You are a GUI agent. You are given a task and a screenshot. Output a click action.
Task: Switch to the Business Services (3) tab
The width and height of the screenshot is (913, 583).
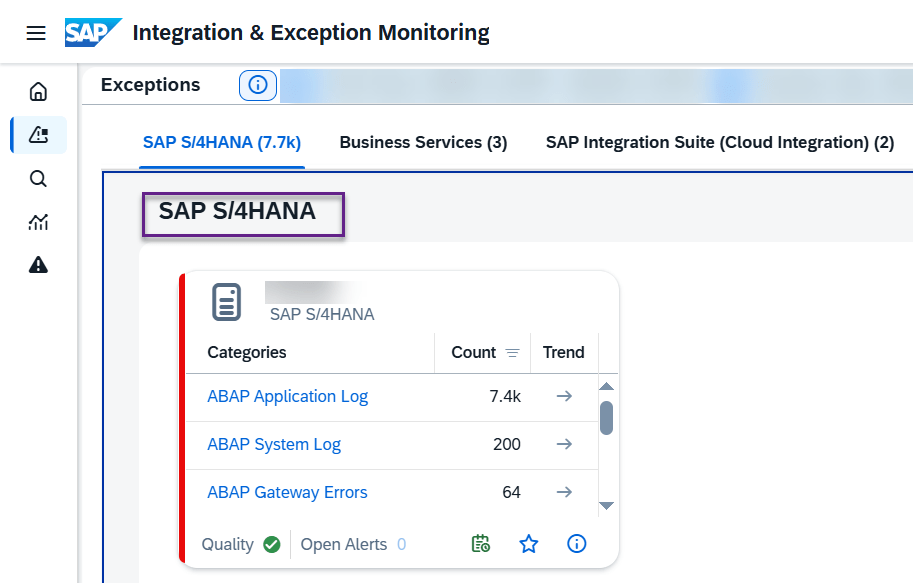point(423,143)
